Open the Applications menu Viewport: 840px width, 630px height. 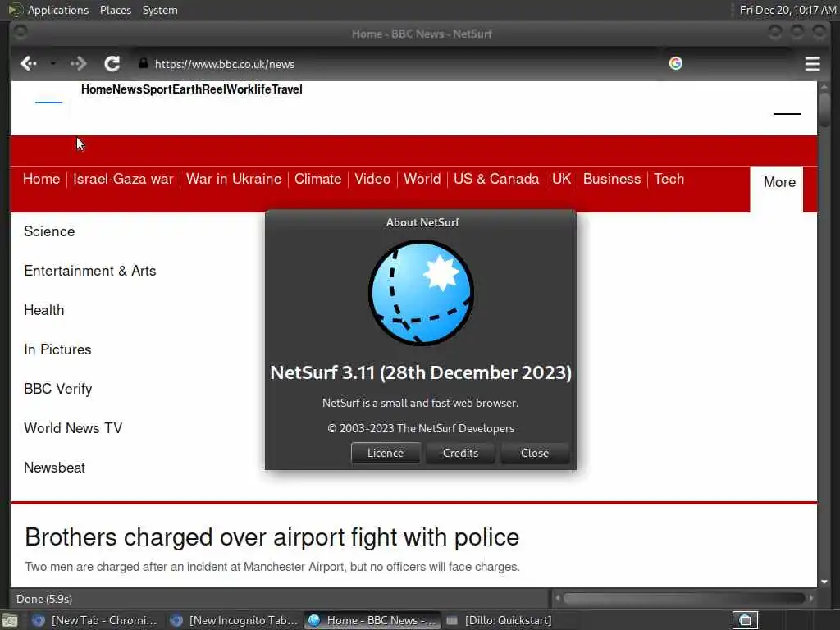58,10
